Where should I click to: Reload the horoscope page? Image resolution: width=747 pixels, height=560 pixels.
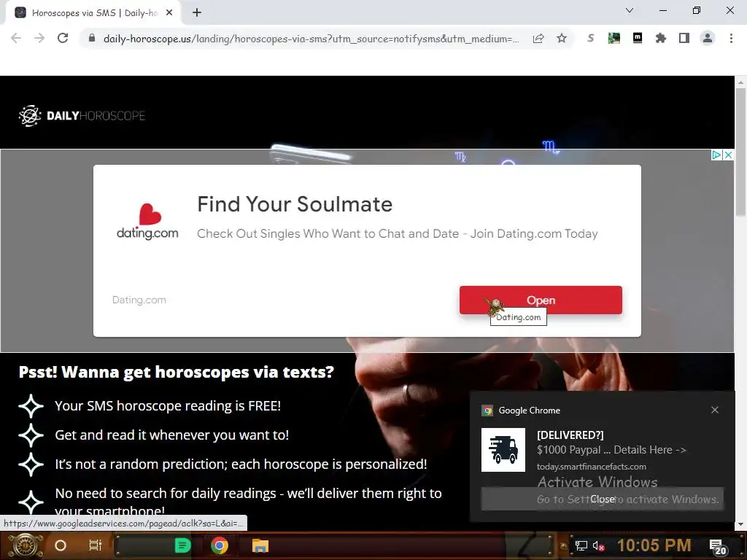(x=63, y=39)
